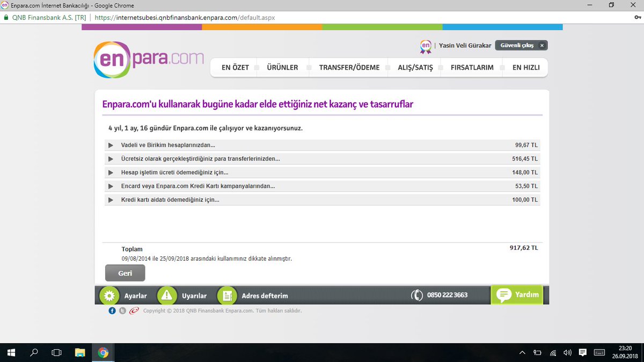Click the padlock icon in the address bar
This screenshot has height=362, width=644.
pyautogui.click(x=6, y=17)
